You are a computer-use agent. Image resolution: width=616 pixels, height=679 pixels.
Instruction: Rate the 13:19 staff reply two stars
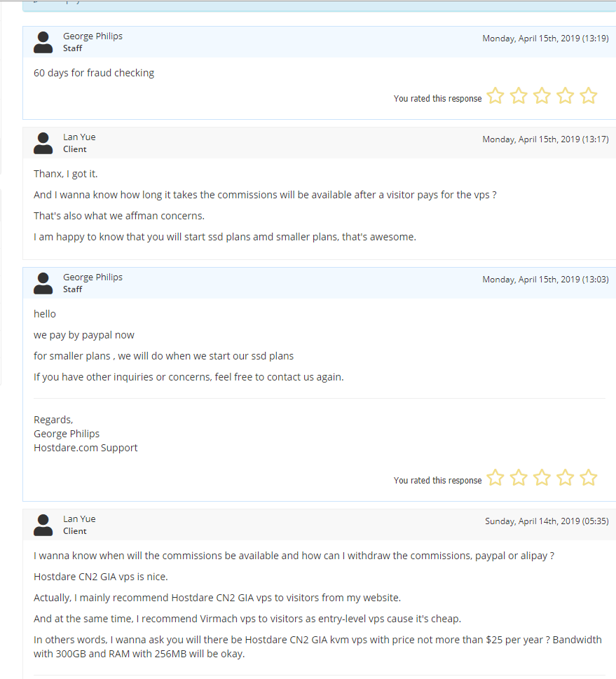click(519, 96)
